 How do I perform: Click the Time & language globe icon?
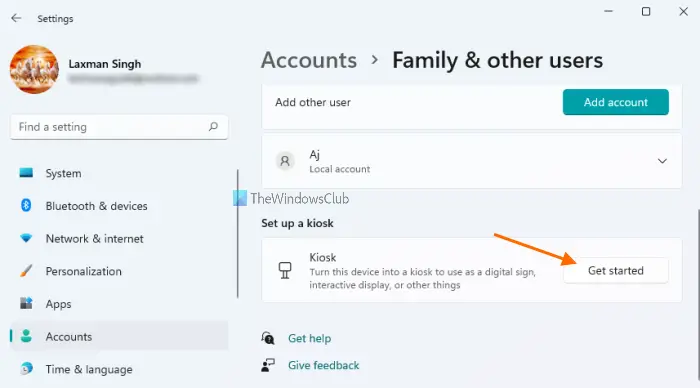(x=26, y=368)
